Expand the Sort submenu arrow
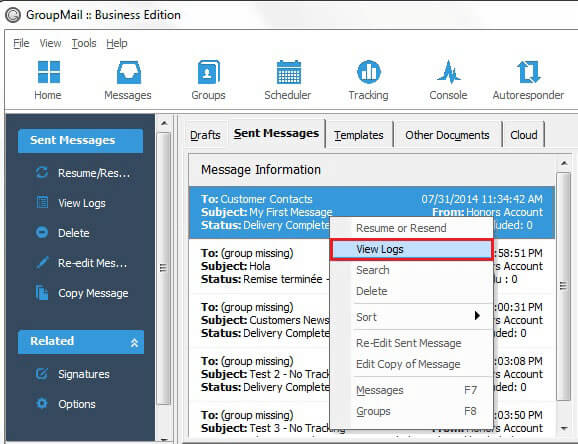This screenshot has width=578, height=444. click(477, 316)
